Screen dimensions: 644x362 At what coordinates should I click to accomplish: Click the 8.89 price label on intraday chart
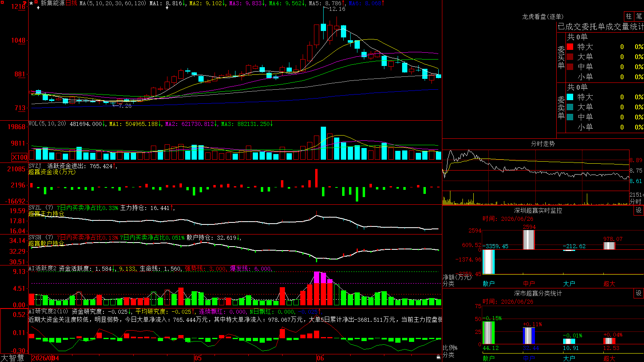pyautogui.click(x=636, y=160)
